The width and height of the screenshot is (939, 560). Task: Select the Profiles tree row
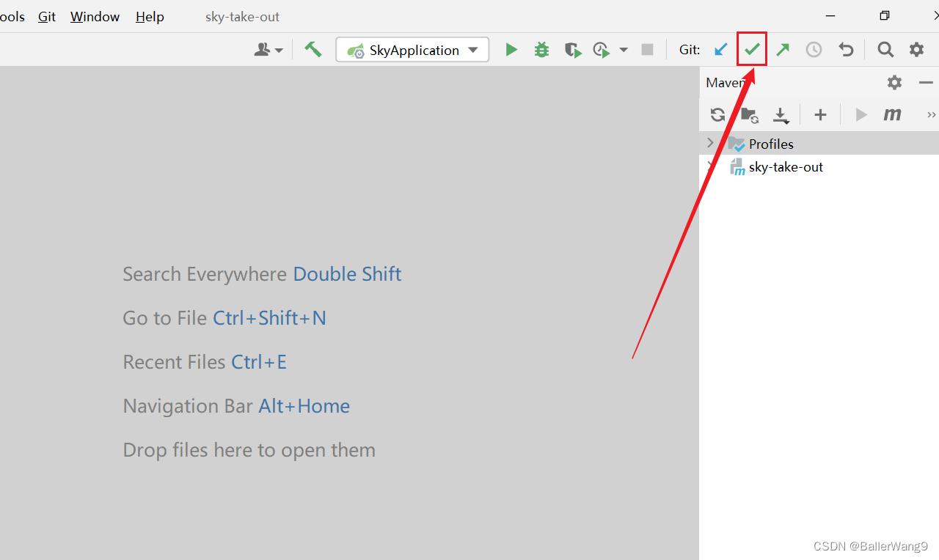coord(819,144)
